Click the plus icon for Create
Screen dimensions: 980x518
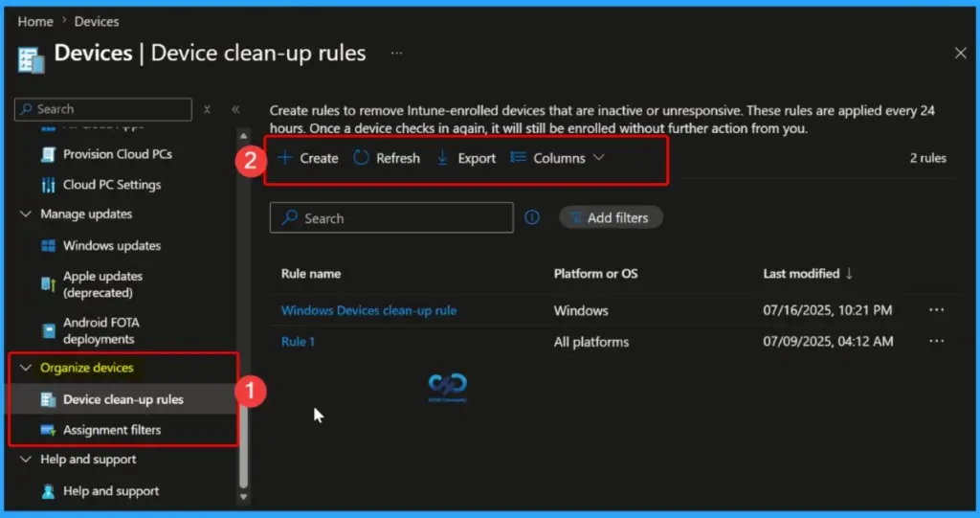pyautogui.click(x=285, y=158)
